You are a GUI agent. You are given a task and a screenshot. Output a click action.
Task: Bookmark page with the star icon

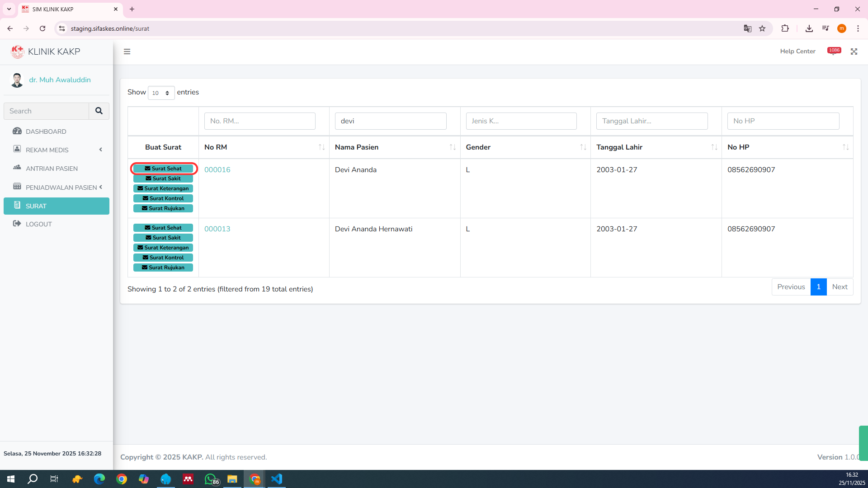click(x=762, y=28)
